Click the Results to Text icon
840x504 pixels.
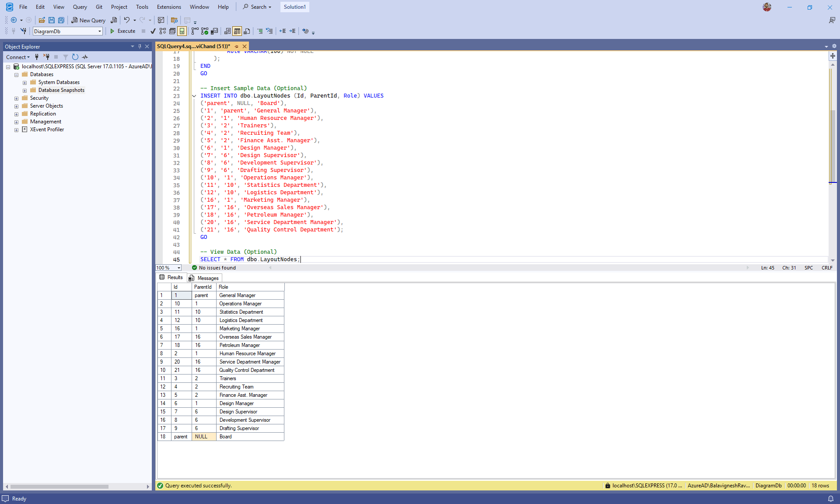coord(227,31)
